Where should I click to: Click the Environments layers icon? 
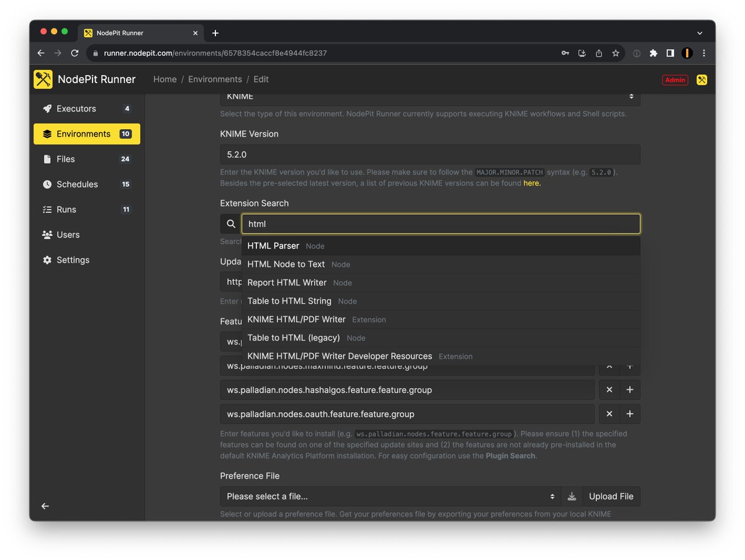tap(47, 134)
